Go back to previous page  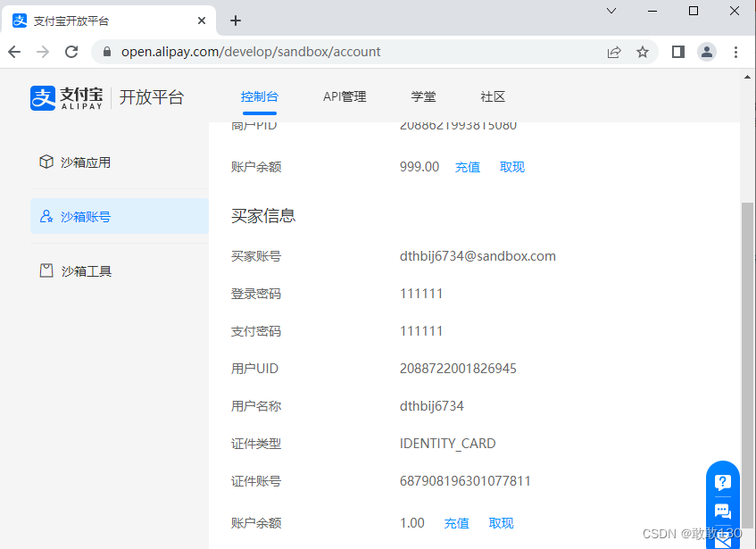coord(14,52)
